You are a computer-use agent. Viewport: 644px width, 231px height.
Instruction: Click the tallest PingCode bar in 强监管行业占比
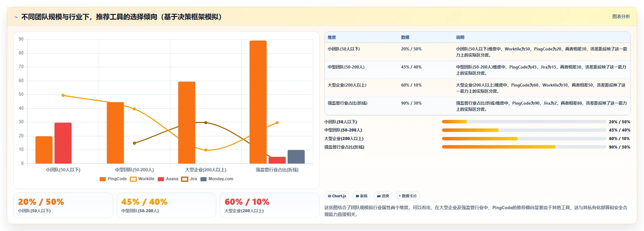(258, 102)
